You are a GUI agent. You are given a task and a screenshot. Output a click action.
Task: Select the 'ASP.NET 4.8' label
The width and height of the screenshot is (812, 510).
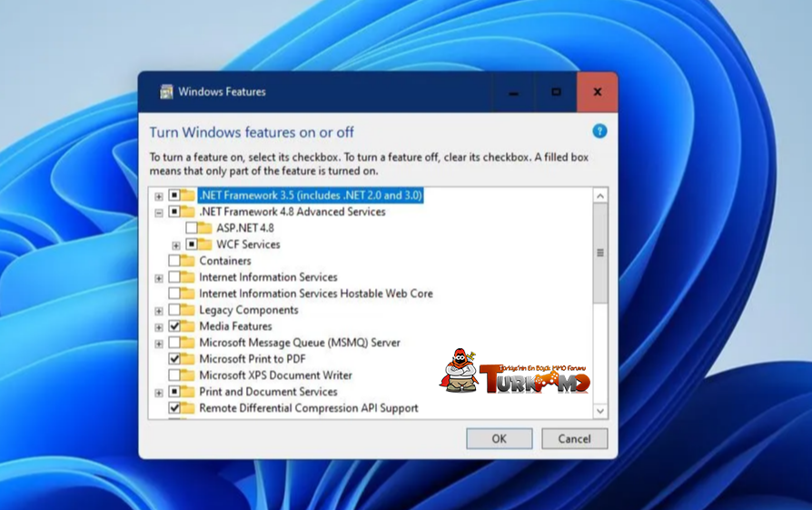tap(245, 227)
